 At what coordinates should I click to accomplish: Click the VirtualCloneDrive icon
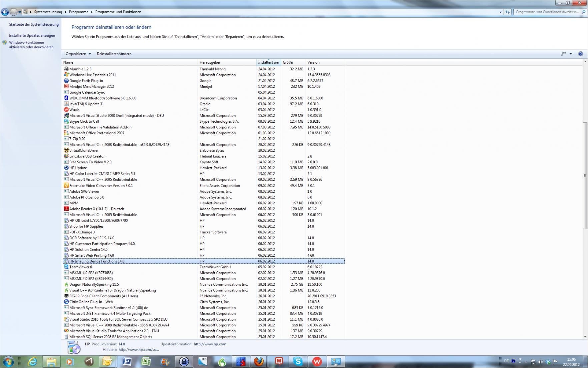[66, 150]
